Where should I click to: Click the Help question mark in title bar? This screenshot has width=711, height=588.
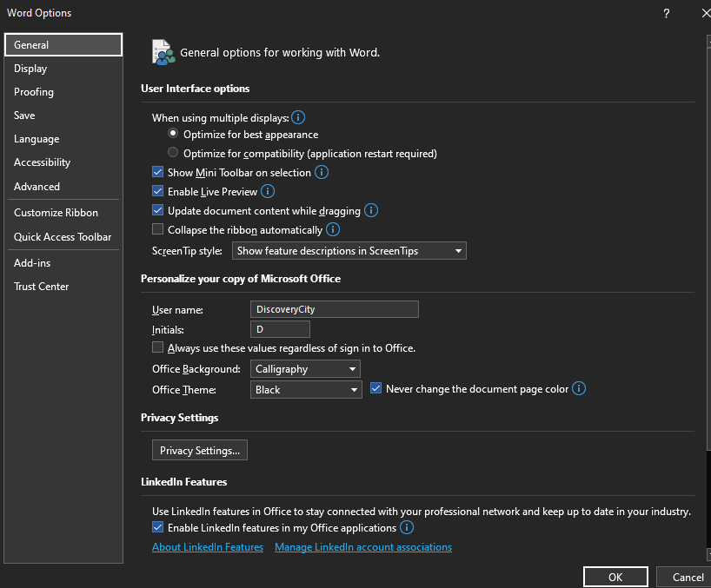click(x=666, y=13)
